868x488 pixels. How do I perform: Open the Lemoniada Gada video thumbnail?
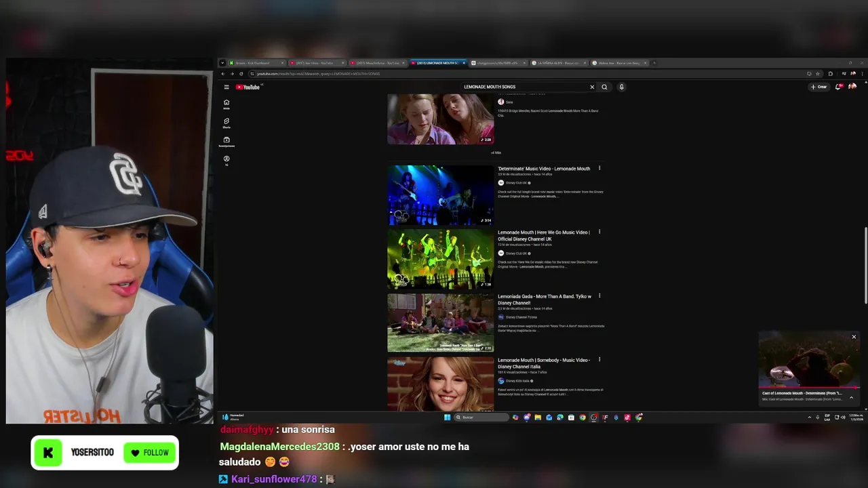coord(440,323)
